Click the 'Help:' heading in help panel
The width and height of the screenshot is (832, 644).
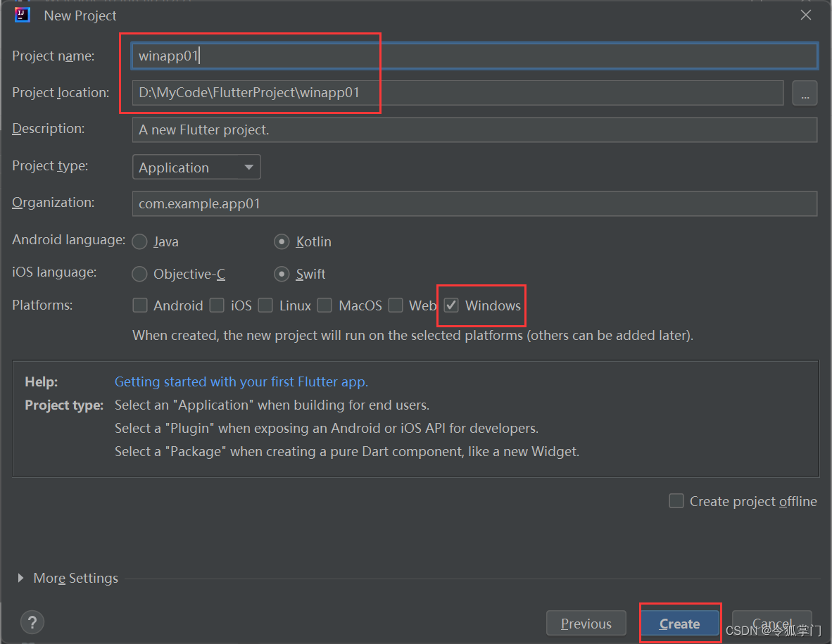point(42,382)
